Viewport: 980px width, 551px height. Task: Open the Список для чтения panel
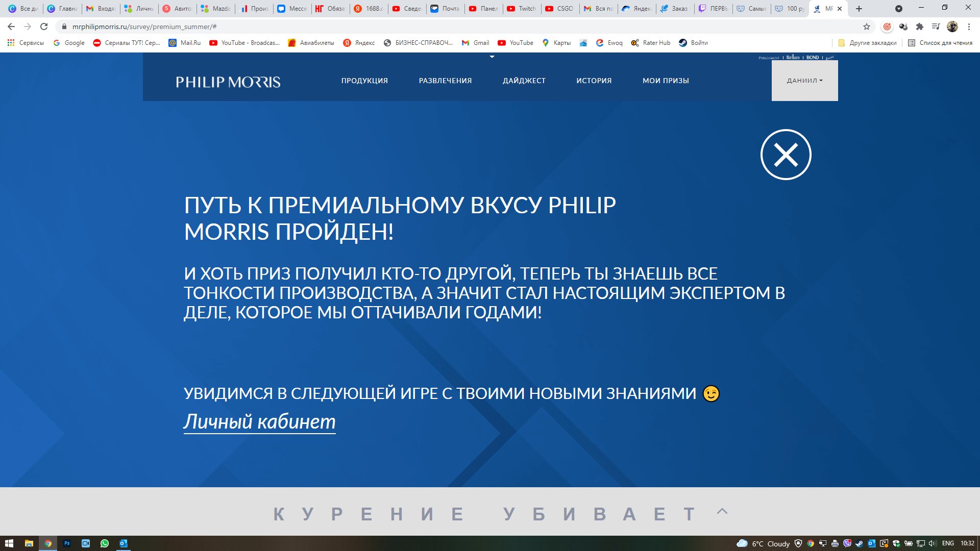pos(940,43)
